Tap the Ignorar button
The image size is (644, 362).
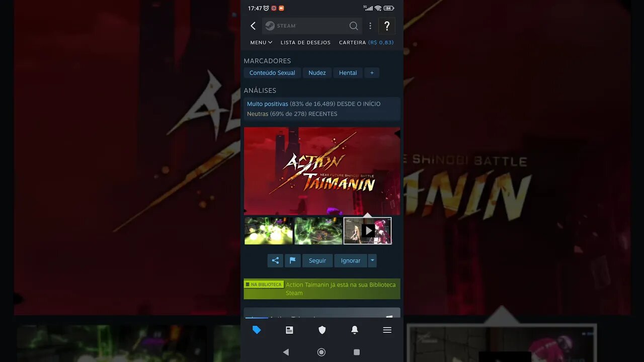(351, 260)
